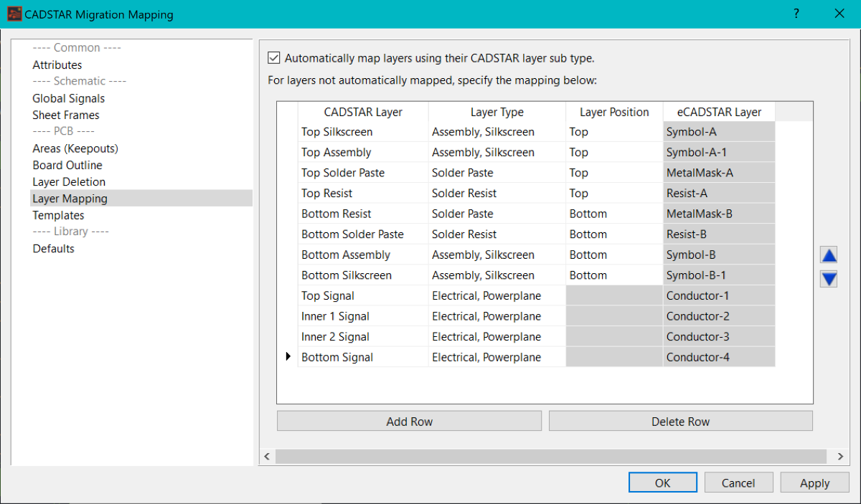Screen dimensions: 861x504
Task: Click Layer Type cell in Top Resist row
Action: [497, 193]
